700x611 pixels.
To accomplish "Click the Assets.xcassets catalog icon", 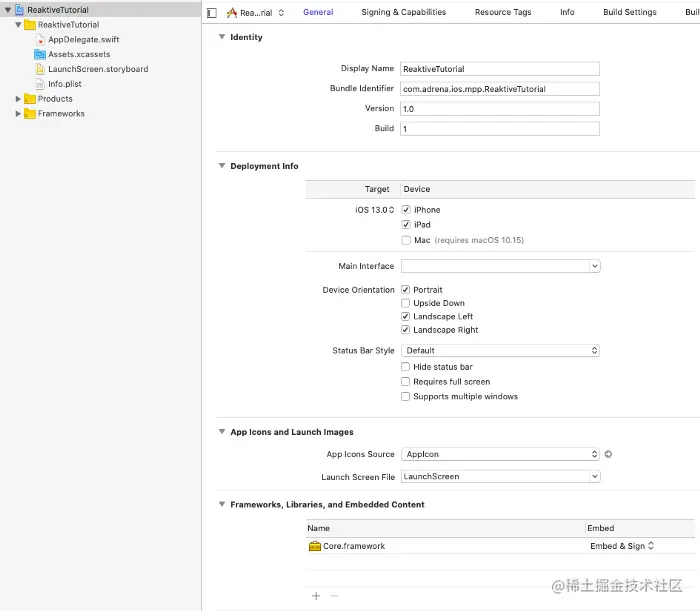I will tap(40, 54).
